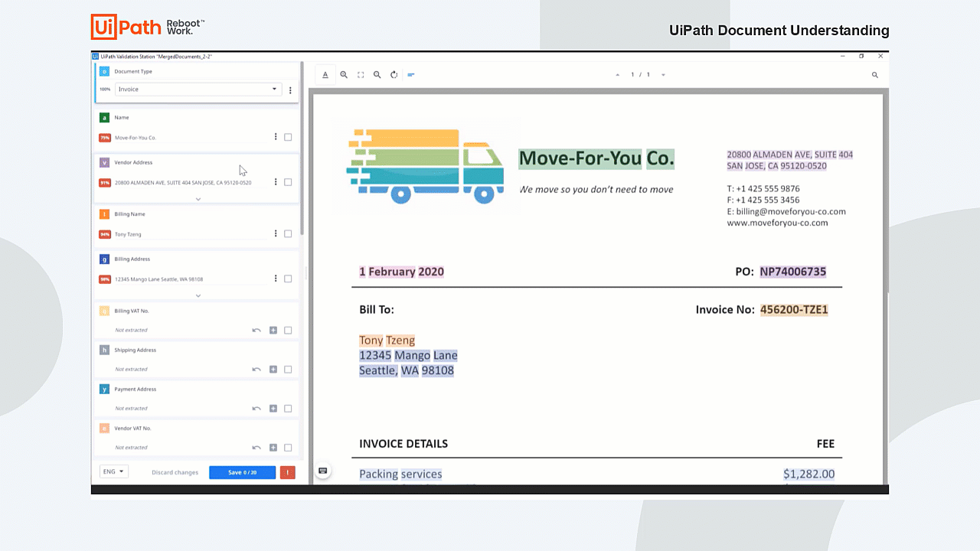Click the 75% confidence badge
This screenshot has height=551, width=980.
coord(105,138)
